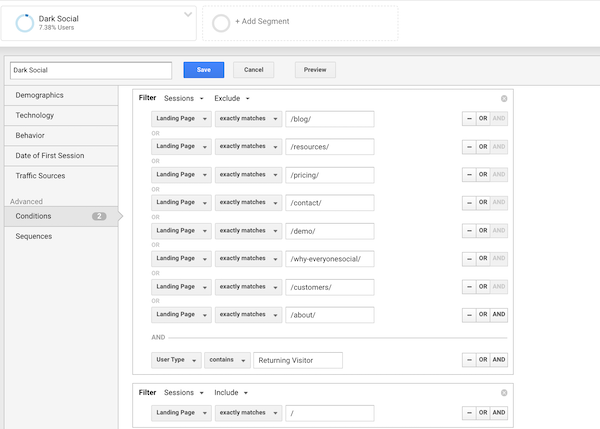600x429 pixels.
Task: Open exactly matches dropdown for /demo/ row
Action: click(x=248, y=231)
